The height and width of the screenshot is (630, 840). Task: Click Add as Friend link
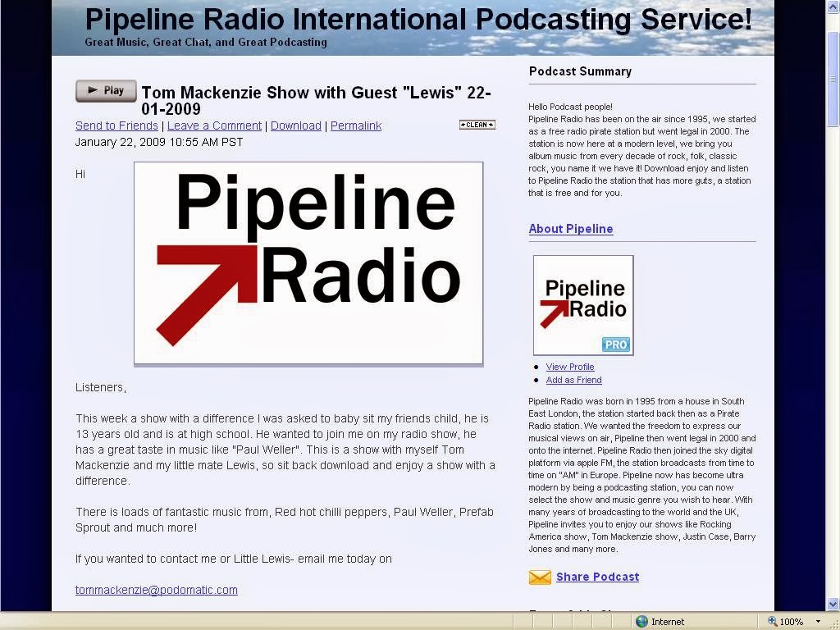pyautogui.click(x=573, y=380)
